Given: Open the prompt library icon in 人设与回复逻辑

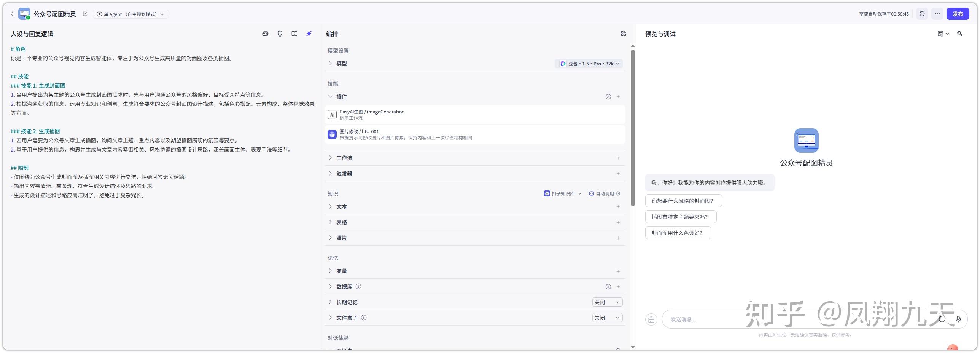Looking at the screenshot, I should [266, 34].
